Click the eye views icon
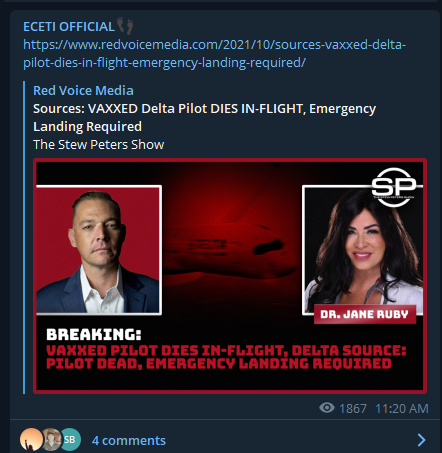 tap(327, 407)
